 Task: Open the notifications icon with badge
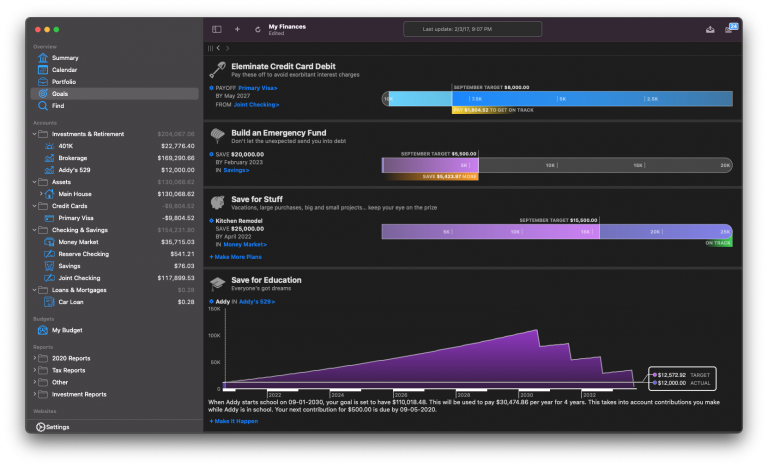(731, 28)
